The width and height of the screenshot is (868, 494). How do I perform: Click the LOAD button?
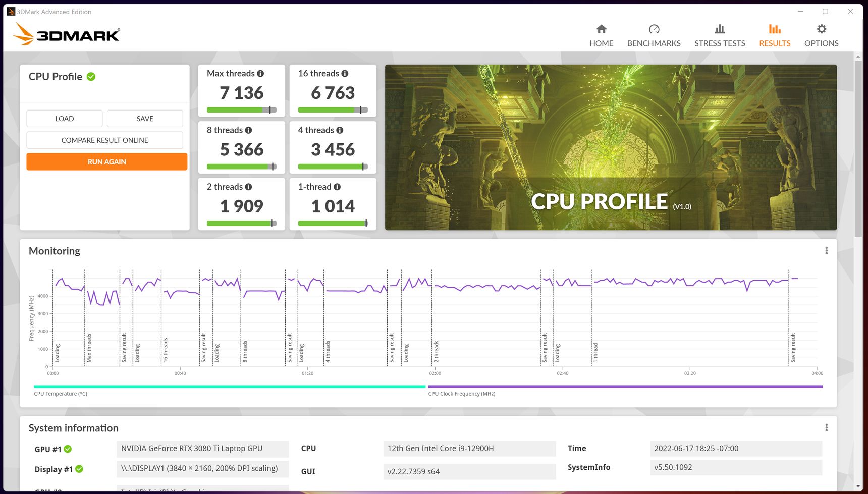[x=65, y=119]
